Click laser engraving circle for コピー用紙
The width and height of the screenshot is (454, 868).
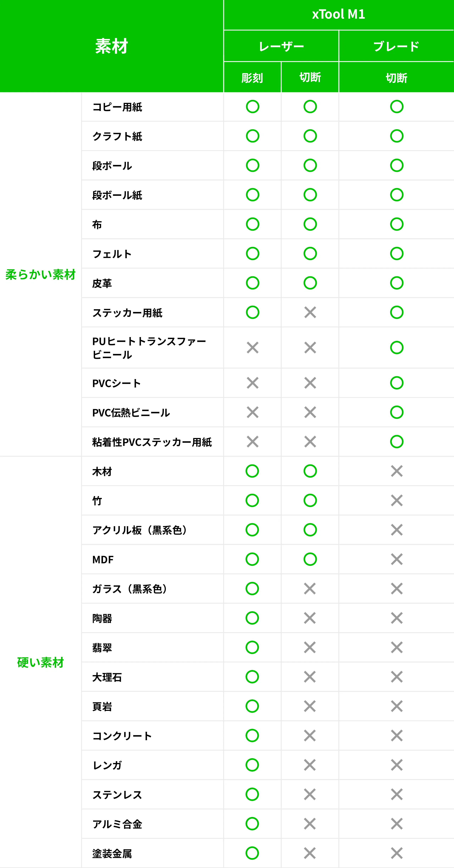click(252, 107)
